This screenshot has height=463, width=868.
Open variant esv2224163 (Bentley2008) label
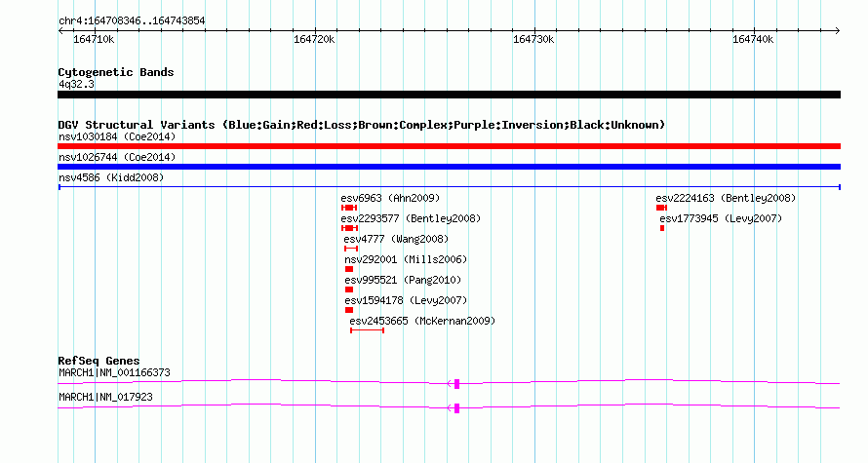tap(726, 198)
